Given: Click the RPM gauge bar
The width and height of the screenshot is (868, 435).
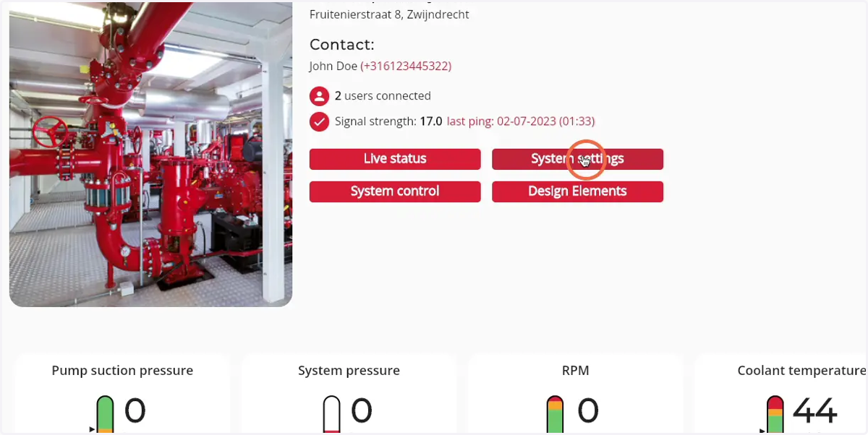Looking at the screenshot, I should pyautogui.click(x=555, y=414).
